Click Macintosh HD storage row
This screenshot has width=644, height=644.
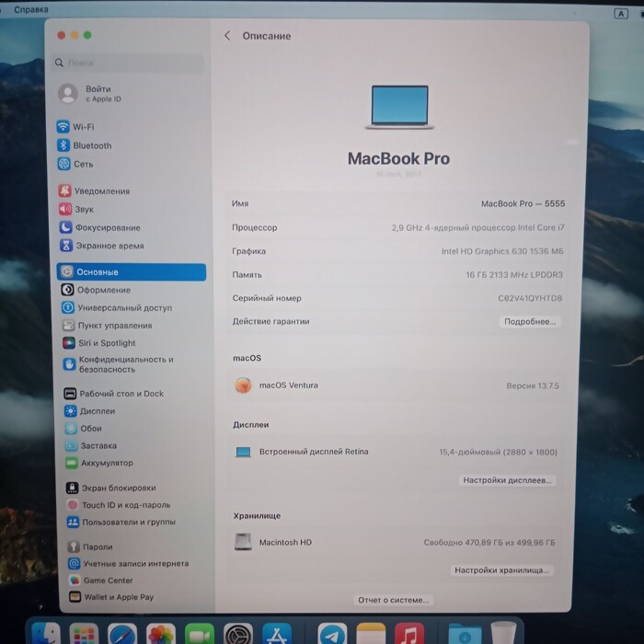pyautogui.click(x=395, y=542)
